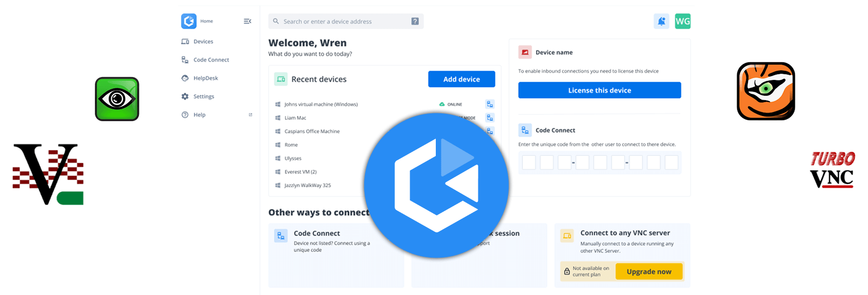Open Settings from the sidebar

204,96
